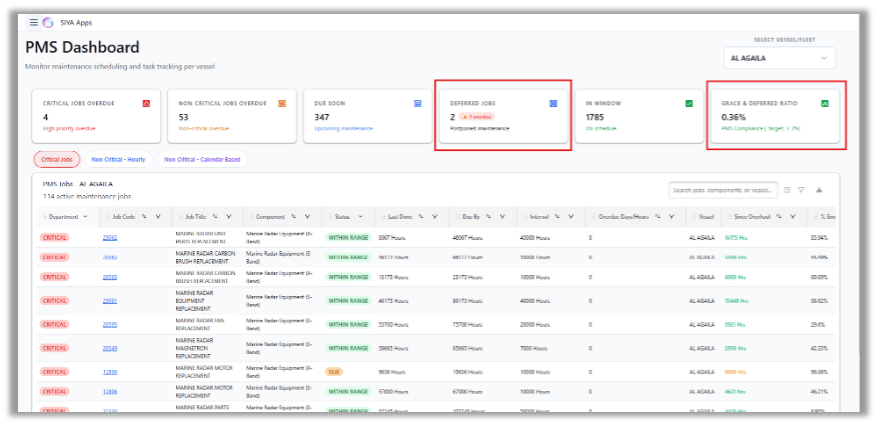The width and height of the screenshot is (878, 425).
Task: Sort by the Component column
Action: click(x=294, y=217)
